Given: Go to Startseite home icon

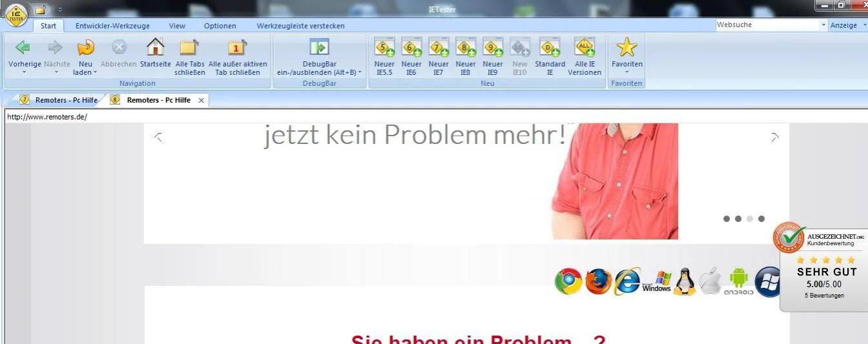Looking at the screenshot, I should tap(156, 47).
